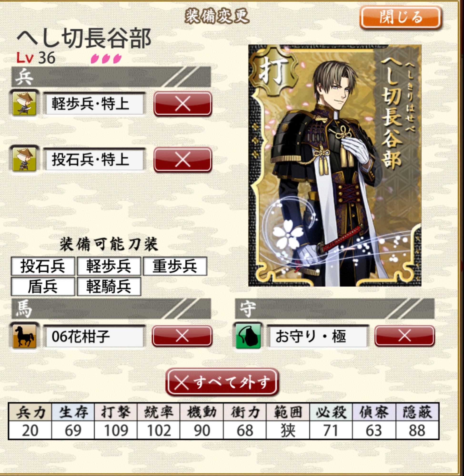Select the お守り・極 charm slot field
This screenshot has height=476, width=464.
(x=318, y=337)
